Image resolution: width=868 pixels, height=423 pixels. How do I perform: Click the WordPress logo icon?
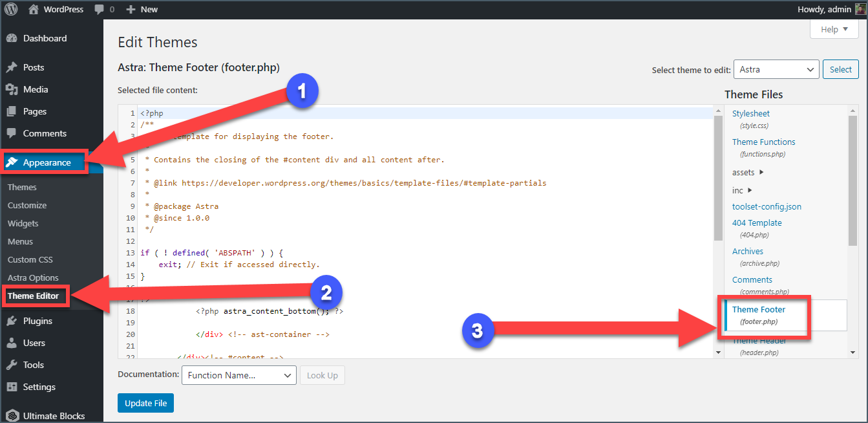pos(11,9)
